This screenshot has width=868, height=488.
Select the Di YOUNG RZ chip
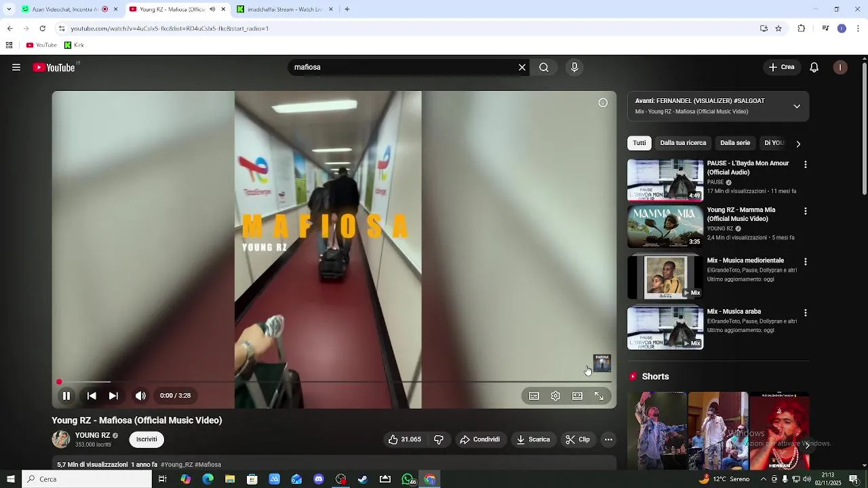pos(774,143)
